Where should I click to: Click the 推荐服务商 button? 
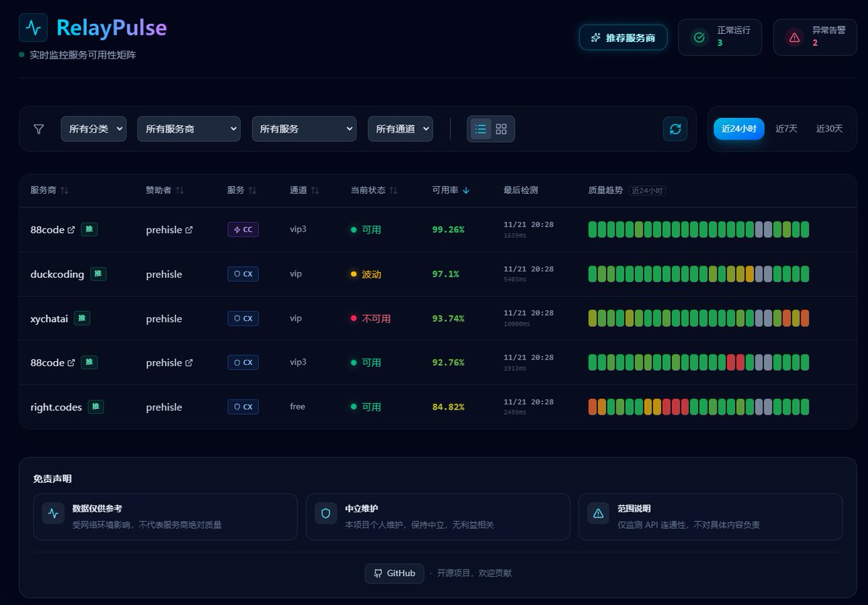tap(623, 37)
